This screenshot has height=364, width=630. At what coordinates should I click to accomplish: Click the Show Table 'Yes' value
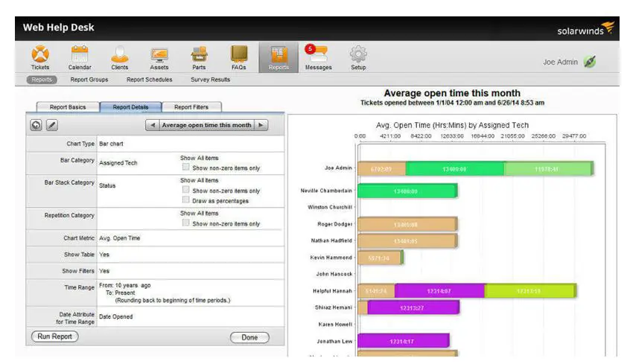coord(104,255)
